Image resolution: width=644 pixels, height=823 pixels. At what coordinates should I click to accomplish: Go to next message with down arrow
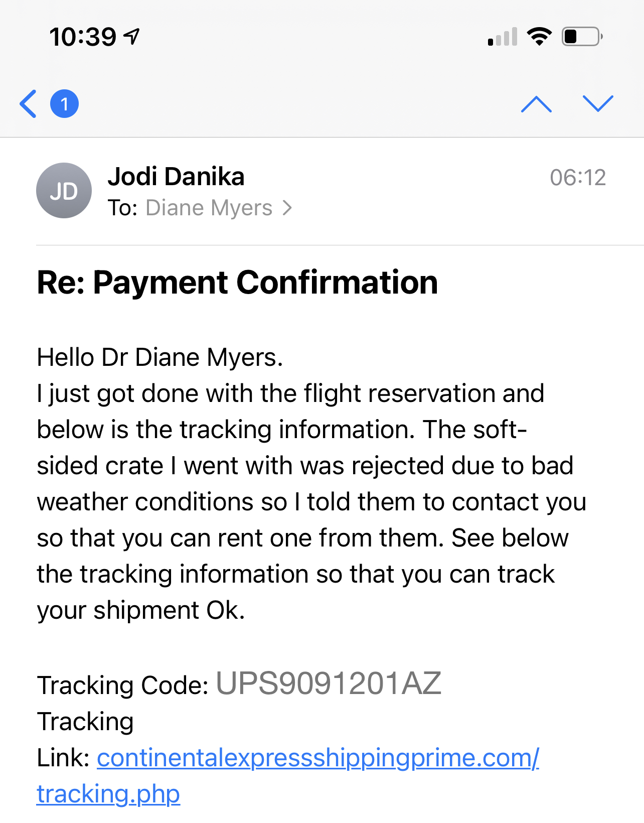coord(598,104)
